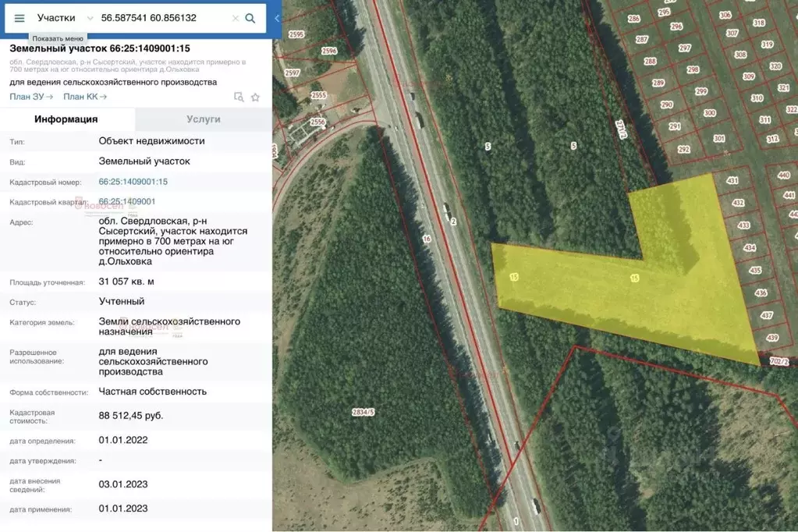This screenshot has height=532, width=798.
Task: Open the Участки search type dropdown
Action: pyautogui.click(x=66, y=18)
